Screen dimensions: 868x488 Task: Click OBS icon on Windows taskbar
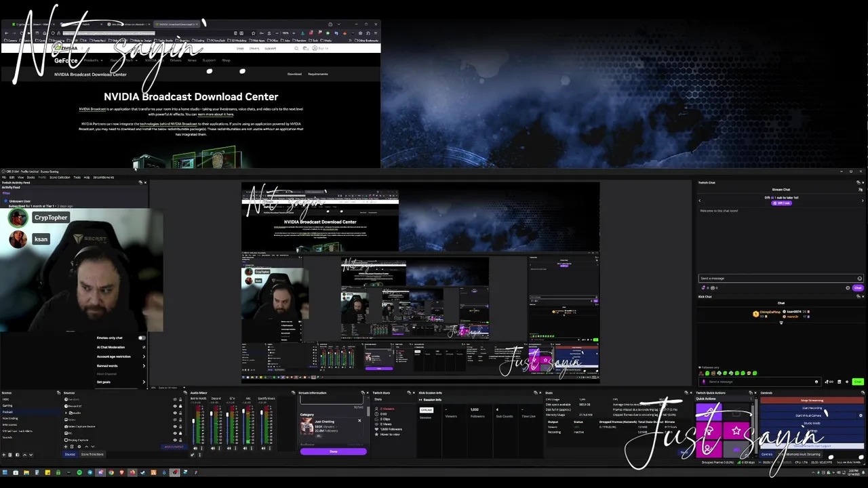tap(174, 472)
